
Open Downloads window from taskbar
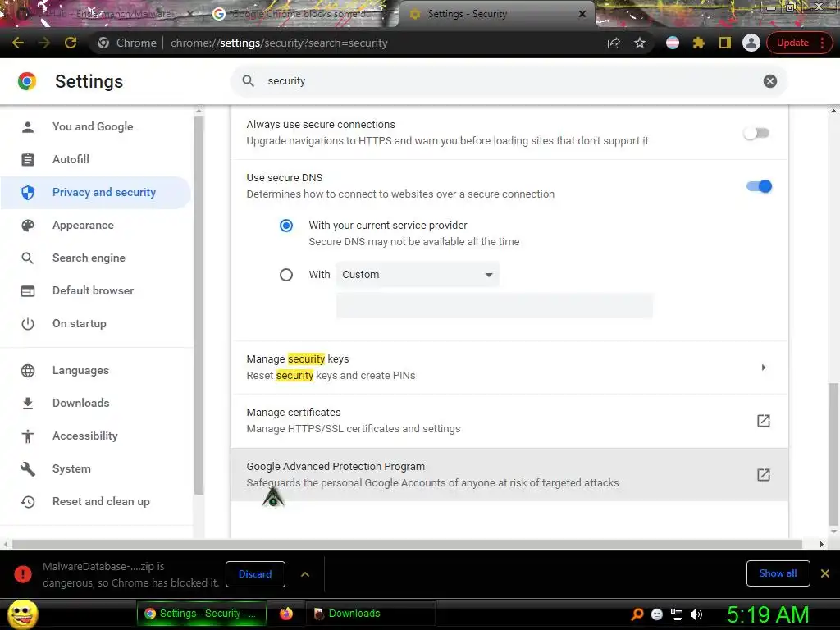click(x=370, y=614)
